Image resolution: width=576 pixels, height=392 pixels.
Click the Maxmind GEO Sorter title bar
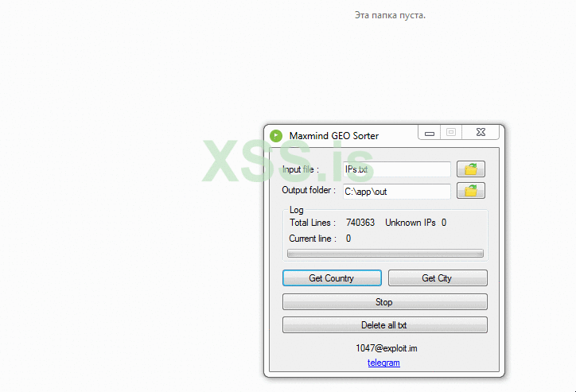pos(350,136)
